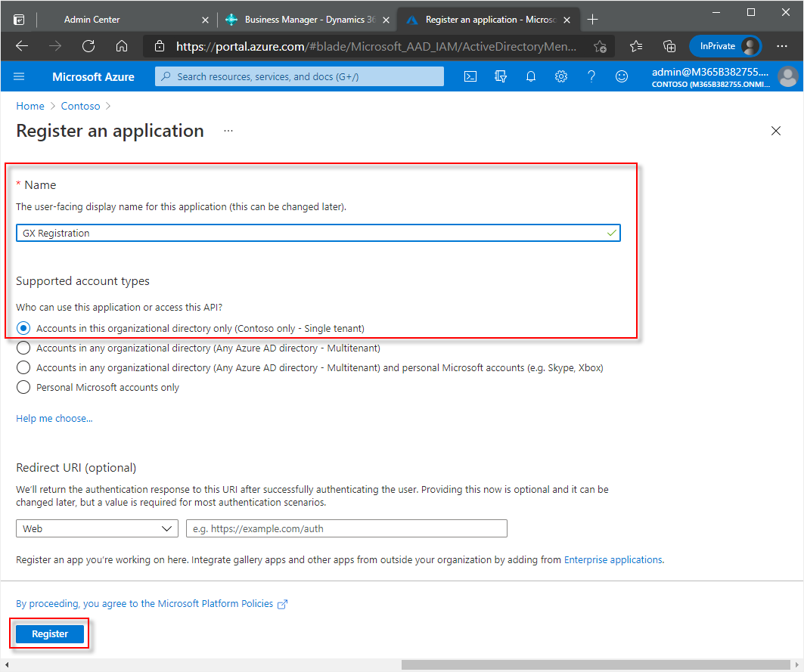This screenshot has width=804, height=672.
Task: Open the feedback smiley icon
Action: (x=622, y=76)
